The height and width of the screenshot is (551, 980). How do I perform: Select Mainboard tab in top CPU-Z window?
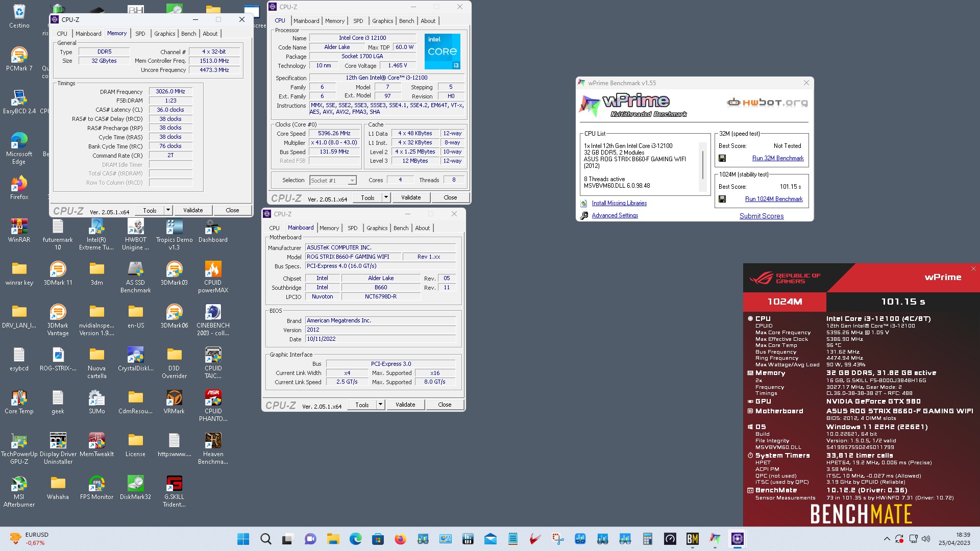(306, 21)
